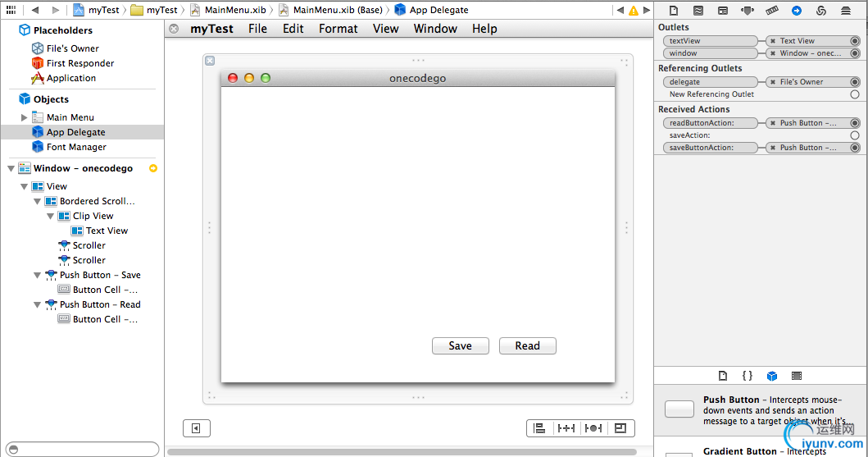Collapse the Clip View disclosure triangle

coord(50,216)
